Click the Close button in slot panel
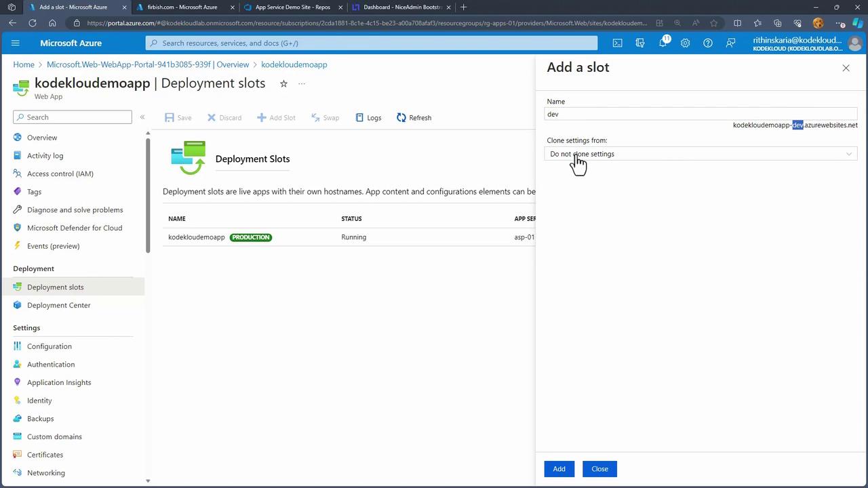 pyautogui.click(x=599, y=469)
